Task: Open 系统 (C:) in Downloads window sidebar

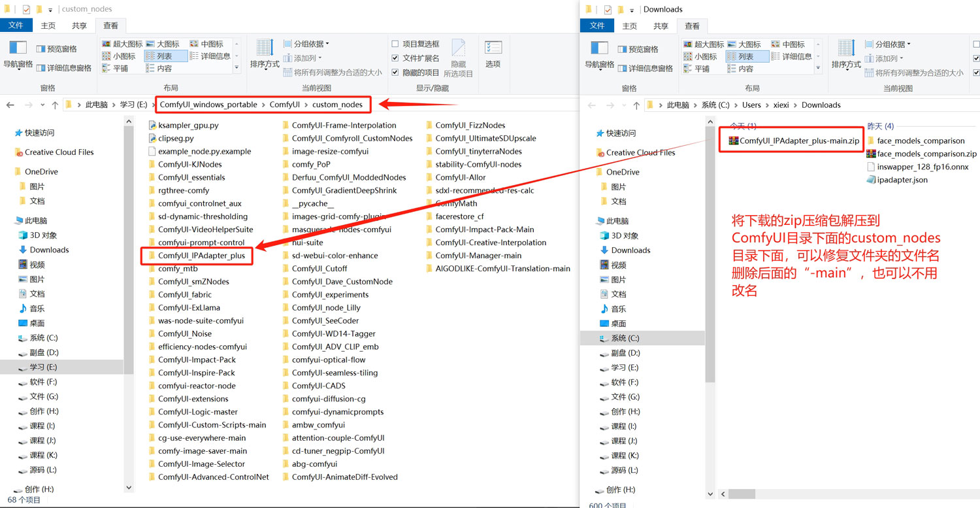Action: tap(619, 338)
